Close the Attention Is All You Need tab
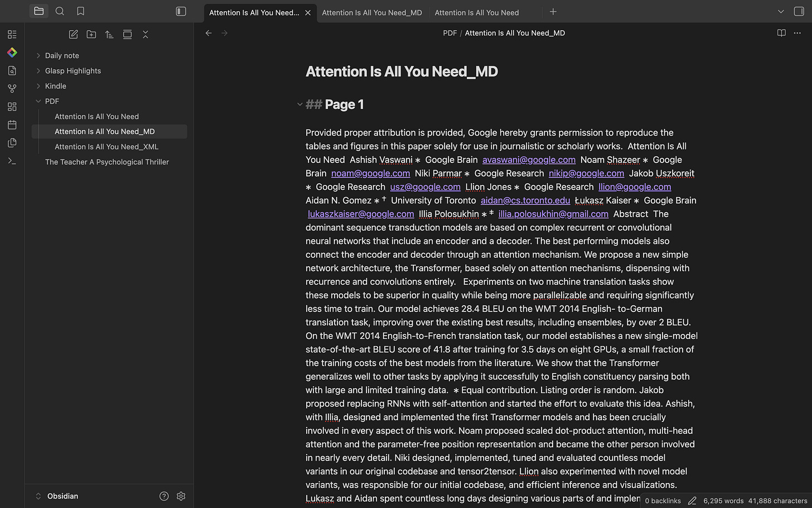This screenshot has height=508, width=812. click(308, 12)
